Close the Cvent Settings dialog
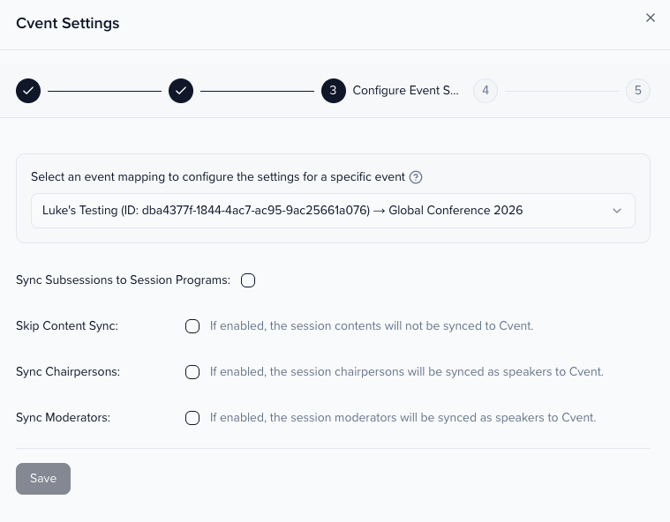The width and height of the screenshot is (670, 522). (650, 18)
